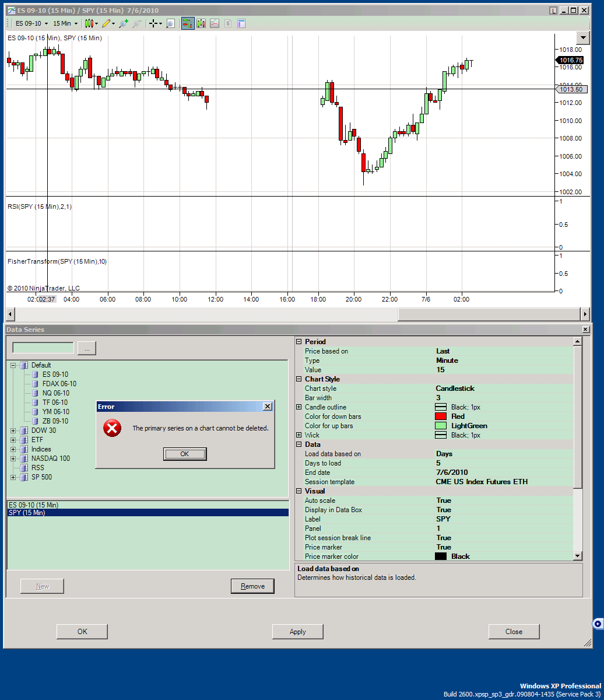
Task: Select SPY (15 Min) applied series
Action: pos(148,513)
